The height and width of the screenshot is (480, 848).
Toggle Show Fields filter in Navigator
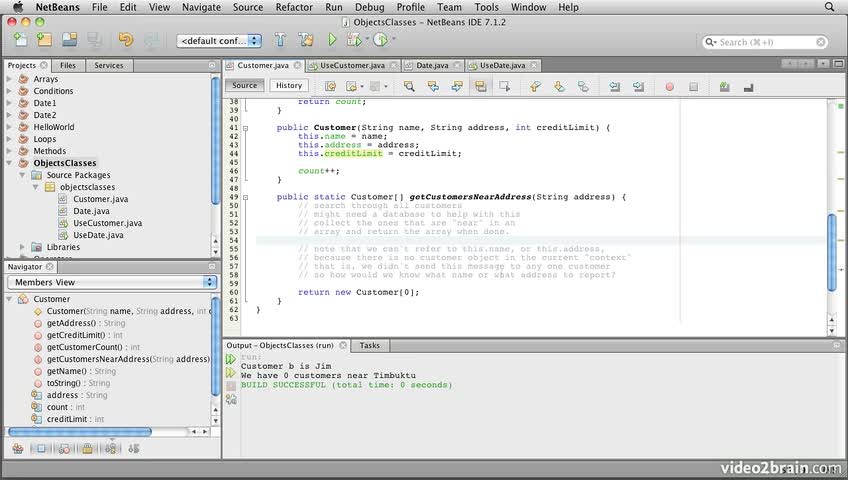41,449
